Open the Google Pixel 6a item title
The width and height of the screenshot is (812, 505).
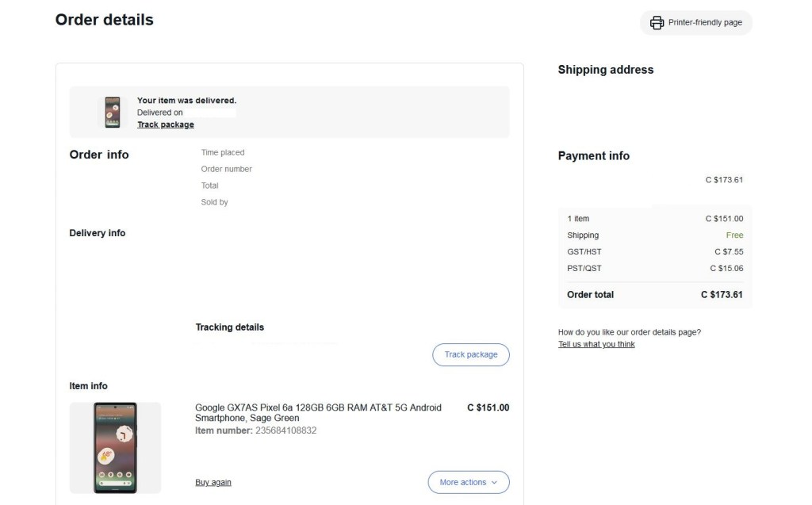318,412
